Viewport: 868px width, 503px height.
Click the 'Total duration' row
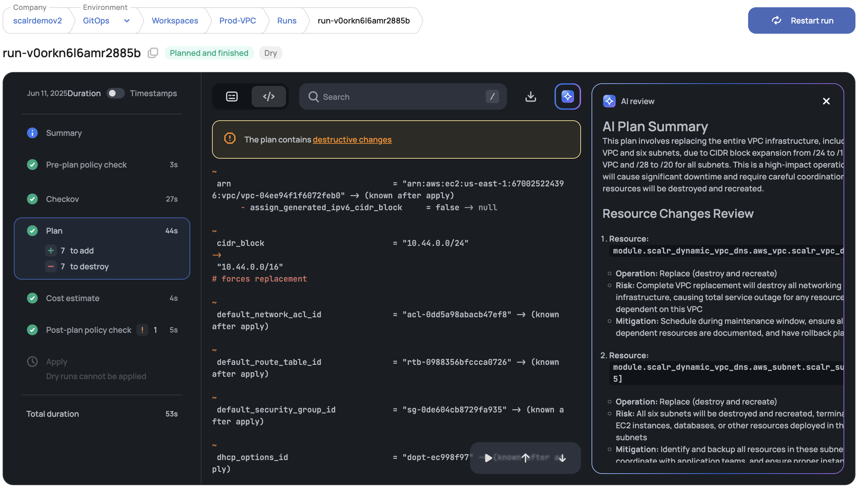102,414
